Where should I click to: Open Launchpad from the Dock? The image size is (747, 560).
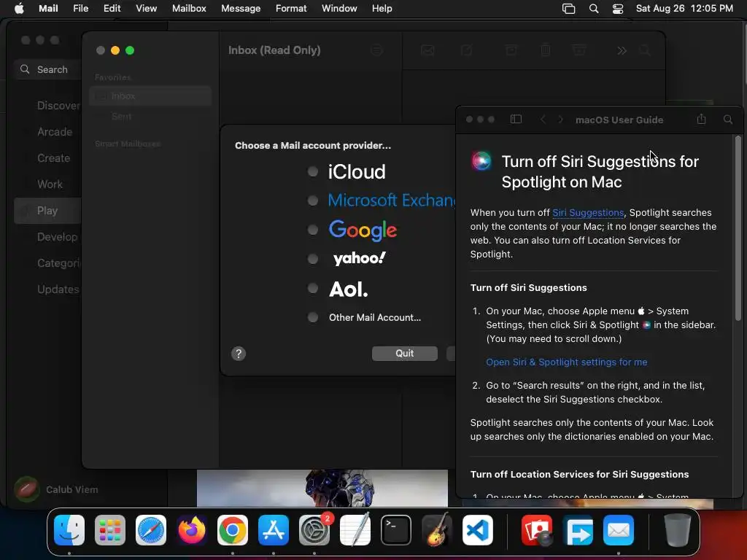coord(110,530)
